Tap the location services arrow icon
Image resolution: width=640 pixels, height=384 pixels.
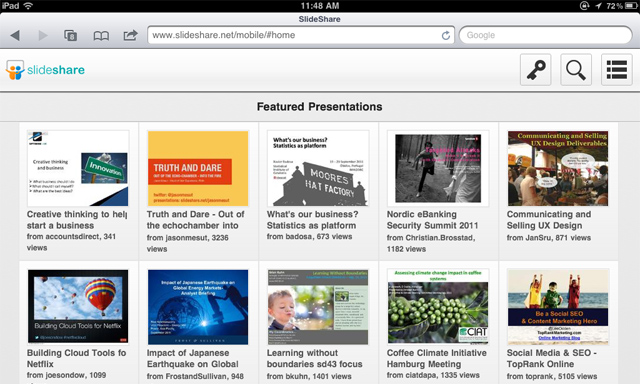pyautogui.click(x=598, y=6)
